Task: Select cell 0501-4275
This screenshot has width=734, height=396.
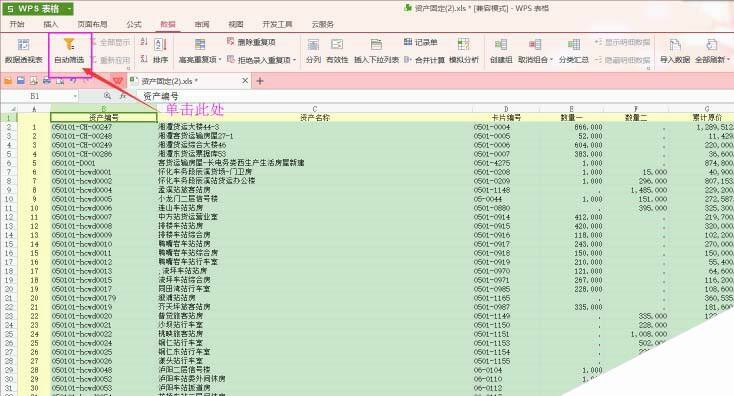Action: coord(506,163)
